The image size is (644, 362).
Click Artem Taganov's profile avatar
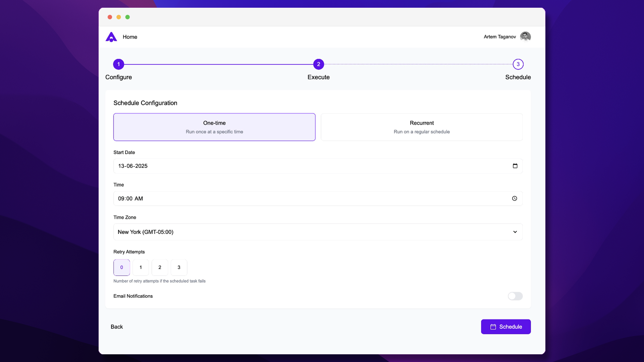tap(525, 37)
